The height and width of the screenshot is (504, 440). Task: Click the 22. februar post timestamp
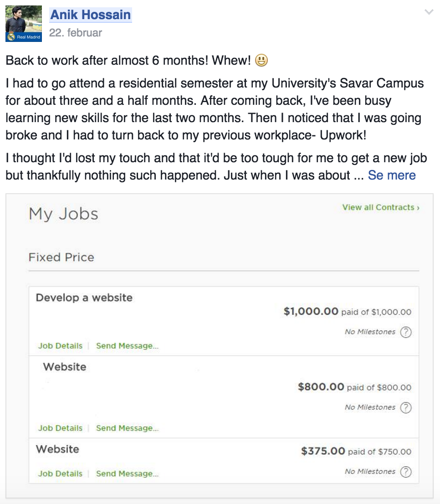[x=76, y=33]
